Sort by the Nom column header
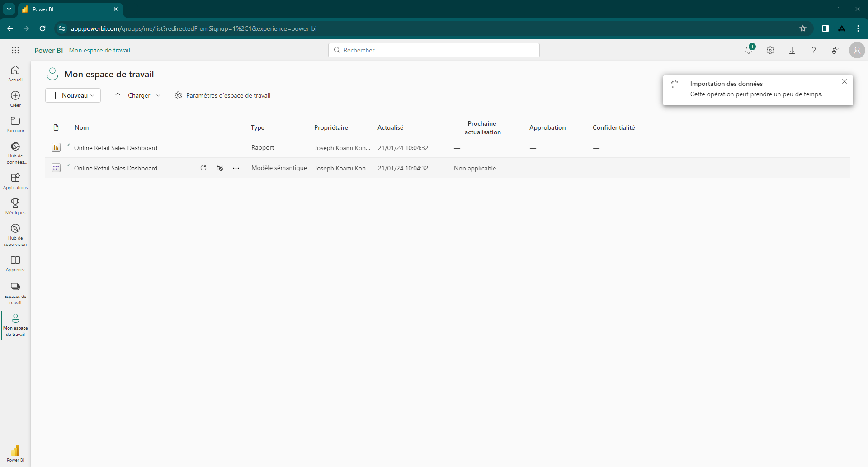This screenshot has height=467, width=868. tap(82, 127)
